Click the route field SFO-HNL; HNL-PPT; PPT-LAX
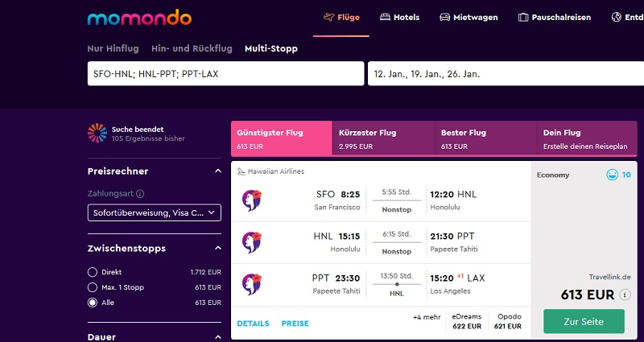This screenshot has width=644, height=342. pos(226,74)
